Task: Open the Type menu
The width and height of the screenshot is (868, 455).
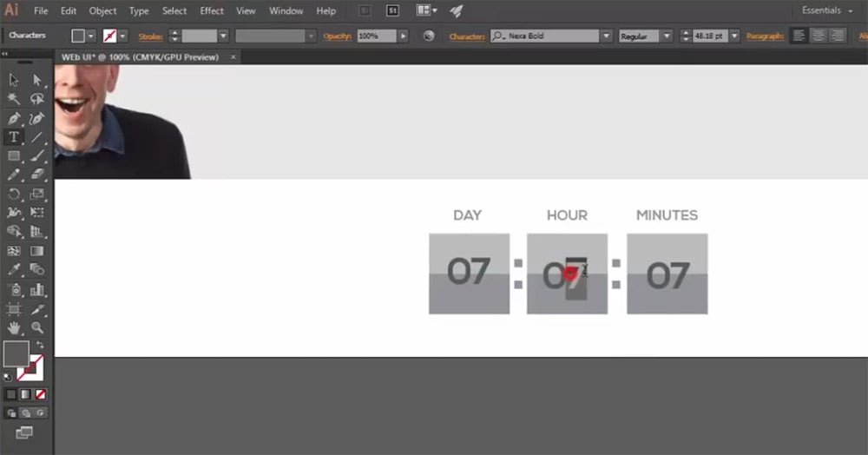Action: [139, 10]
